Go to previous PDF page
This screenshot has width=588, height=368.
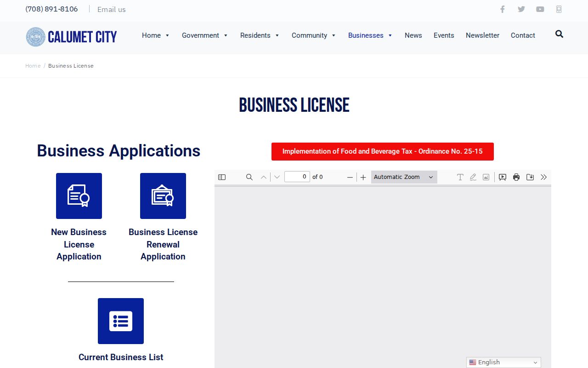click(x=264, y=177)
